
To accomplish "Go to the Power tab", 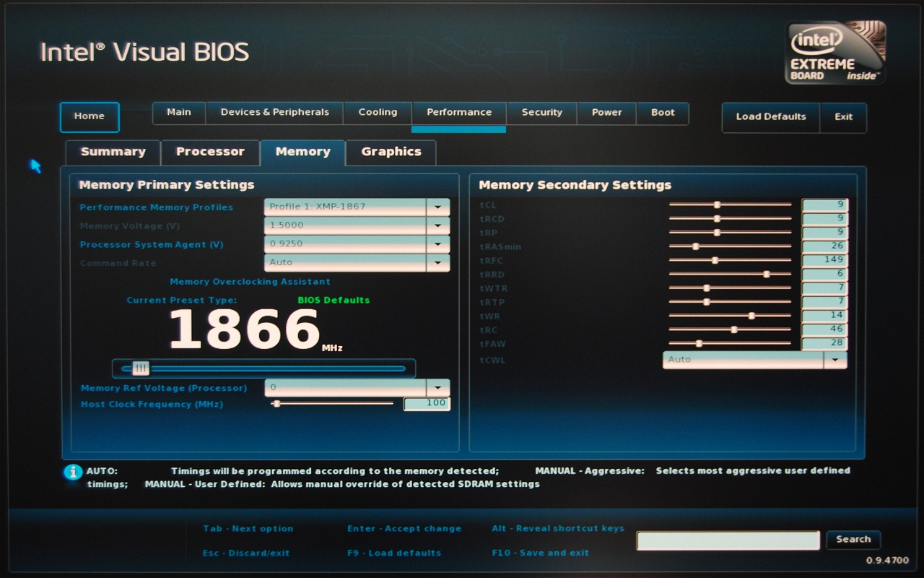I will pyautogui.click(x=607, y=113).
